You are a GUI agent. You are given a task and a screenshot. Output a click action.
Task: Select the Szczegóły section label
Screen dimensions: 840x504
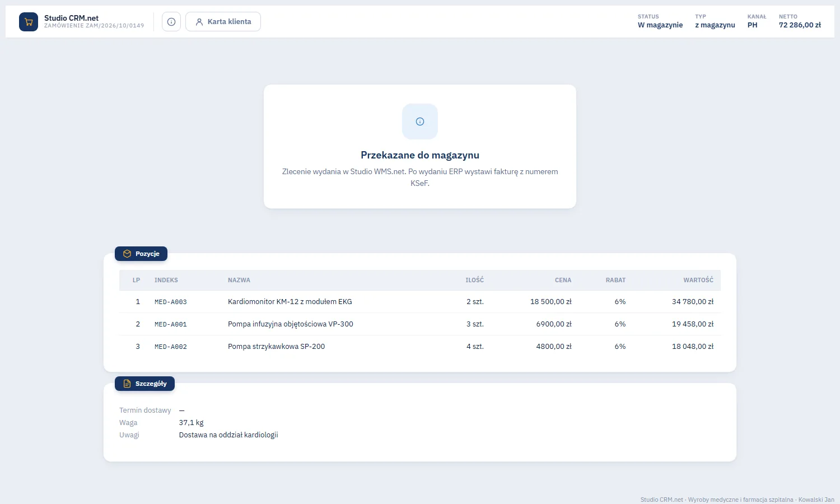tap(144, 384)
